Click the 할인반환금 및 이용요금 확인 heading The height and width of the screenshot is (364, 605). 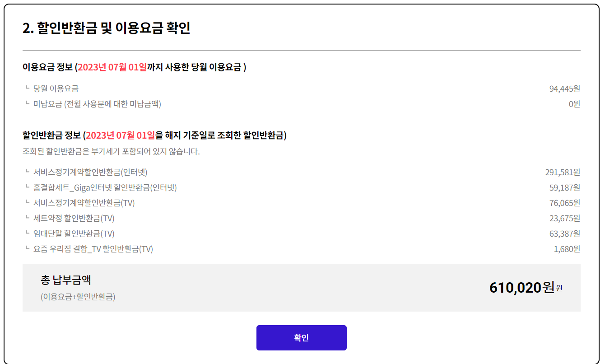point(106,28)
